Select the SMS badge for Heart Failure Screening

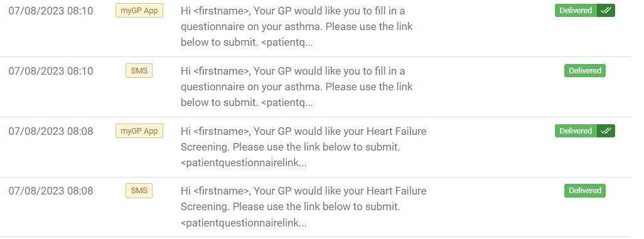pos(139,191)
